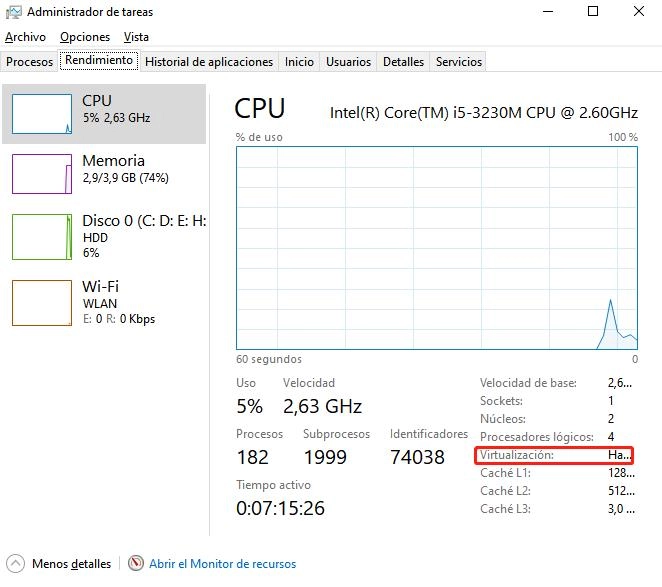Image resolution: width=662 pixels, height=587 pixels.
Task: Click the 2,63 GHz Velocidad value
Action: pyautogui.click(x=323, y=406)
